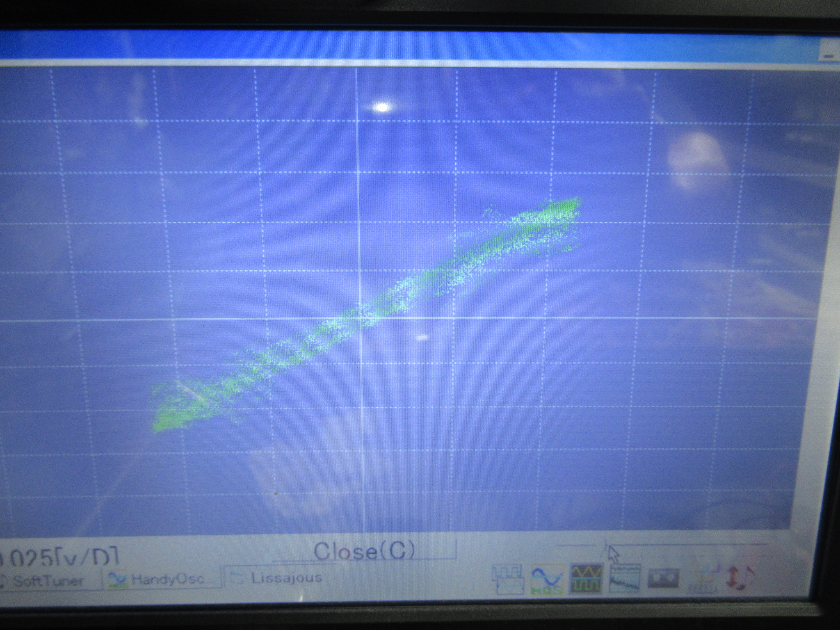Screen dimensions: 840x630
Task: Open the cassette tape recorder tray icon
Action: click(x=662, y=579)
